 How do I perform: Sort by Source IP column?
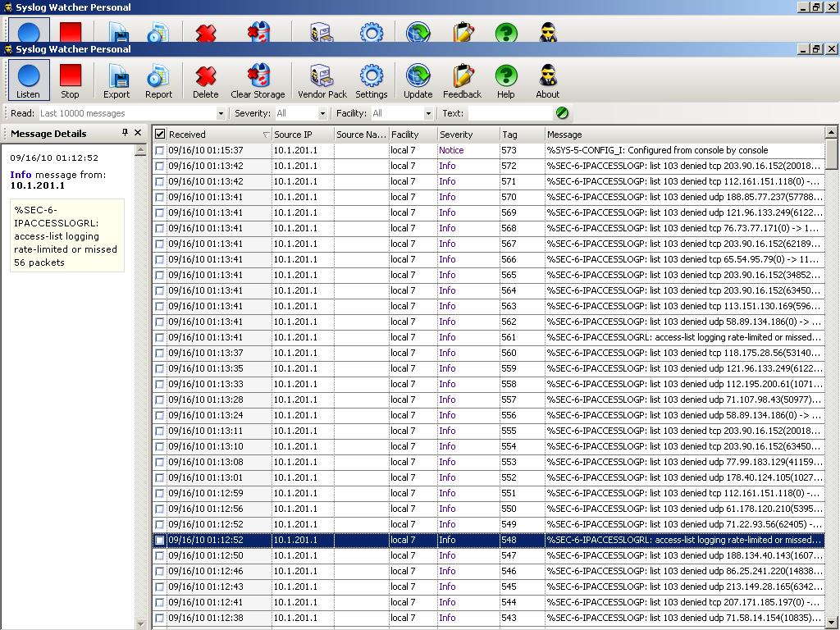(x=303, y=135)
